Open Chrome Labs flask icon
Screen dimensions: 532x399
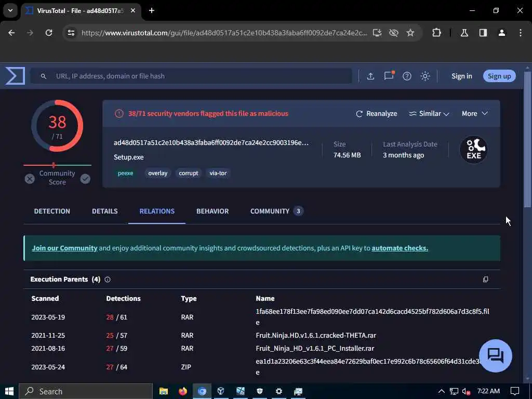[464, 33]
